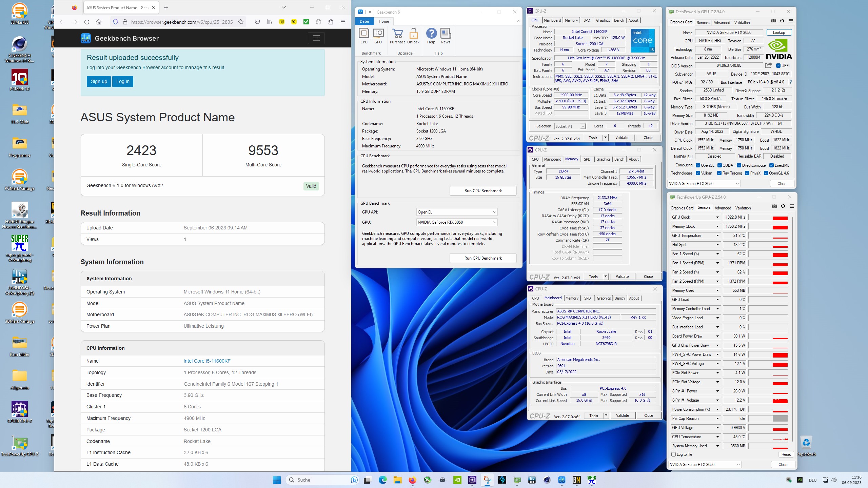The image size is (868, 488).
Task: Open GPU dropdown showing NVIDIA GeForce RTX 3050
Action: click(457, 222)
